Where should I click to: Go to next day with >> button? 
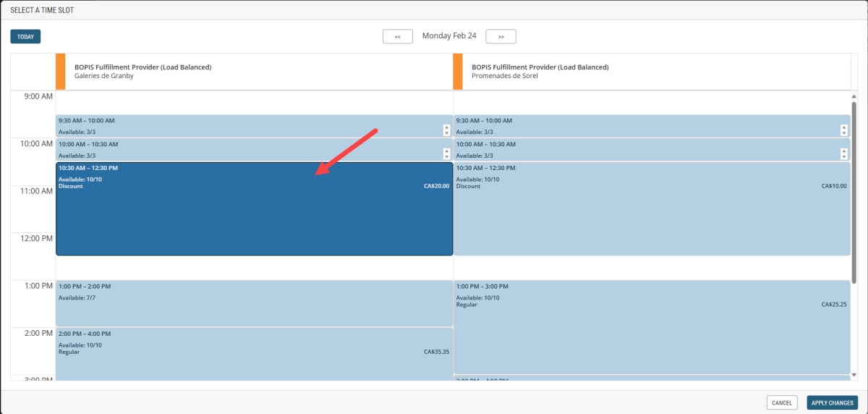501,36
